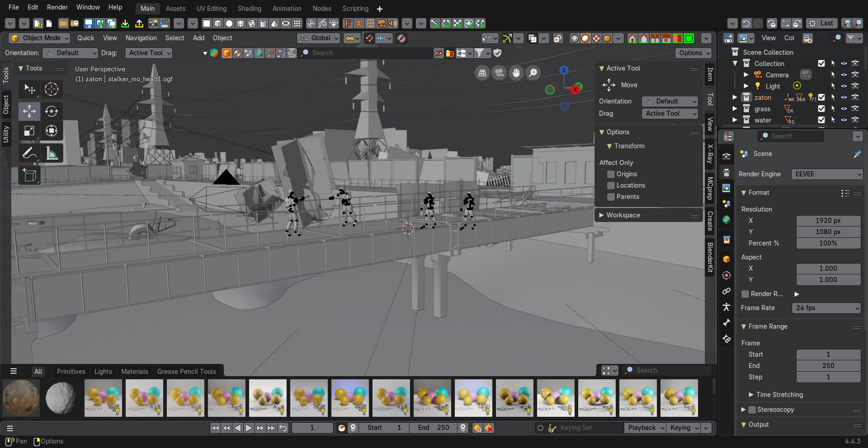The image size is (868, 448).
Task: Open the MCprep sidebar tab
Action: click(710, 189)
